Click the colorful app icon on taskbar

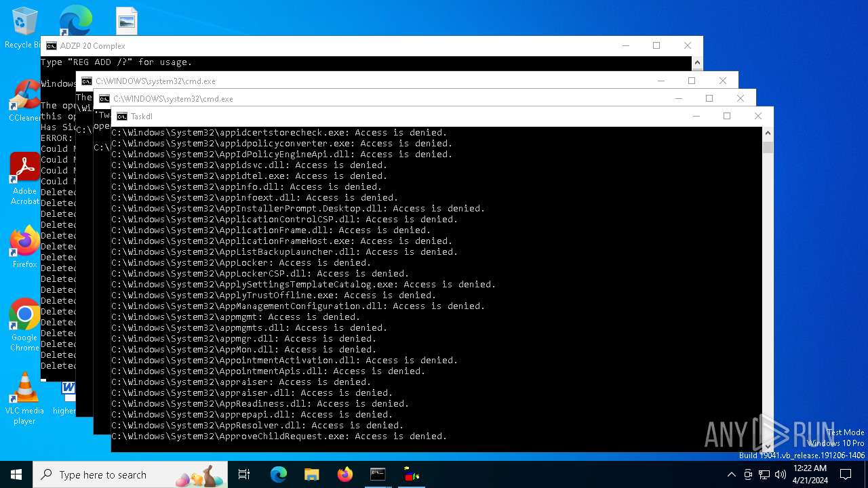click(411, 474)
